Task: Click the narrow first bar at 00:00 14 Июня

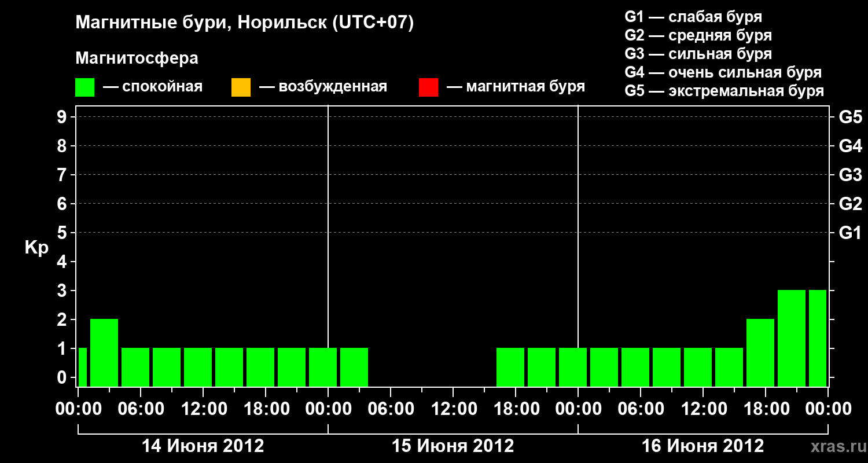Action: point(82,367)
